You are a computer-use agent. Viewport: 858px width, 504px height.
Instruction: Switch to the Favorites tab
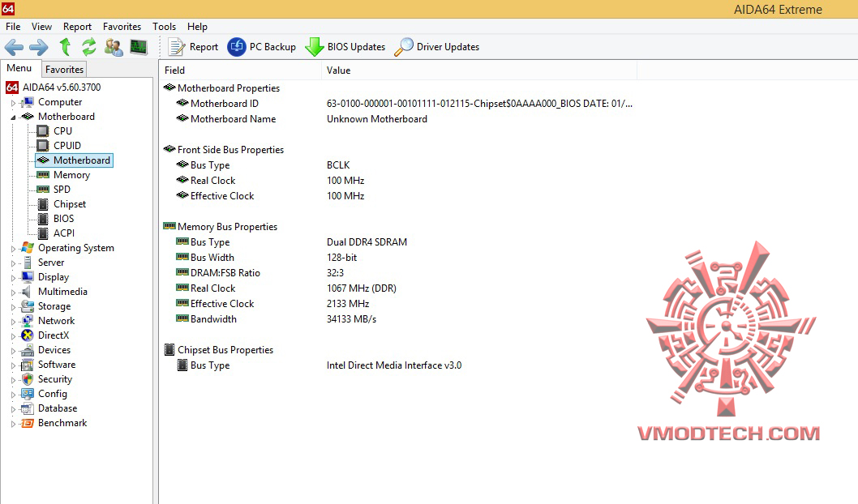point(64,70)
